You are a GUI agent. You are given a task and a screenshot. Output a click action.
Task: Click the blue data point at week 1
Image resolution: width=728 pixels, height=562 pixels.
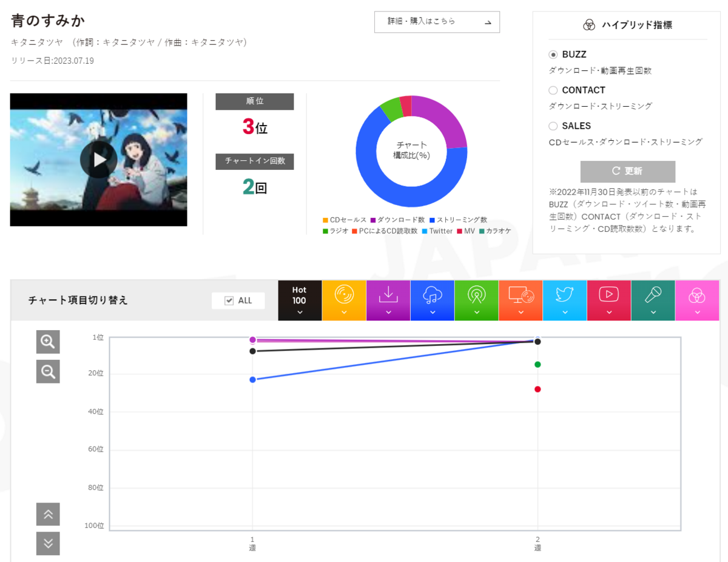click(x=252, y=380)
